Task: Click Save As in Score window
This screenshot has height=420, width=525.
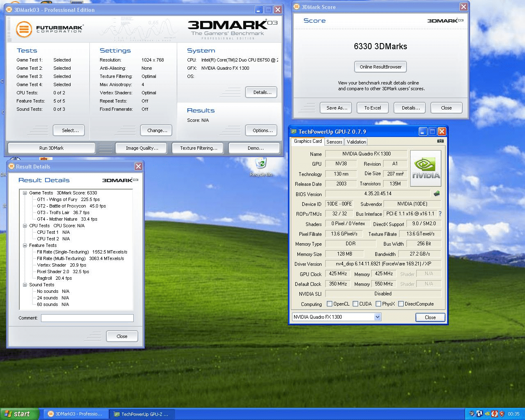Action: pos(336,108)
